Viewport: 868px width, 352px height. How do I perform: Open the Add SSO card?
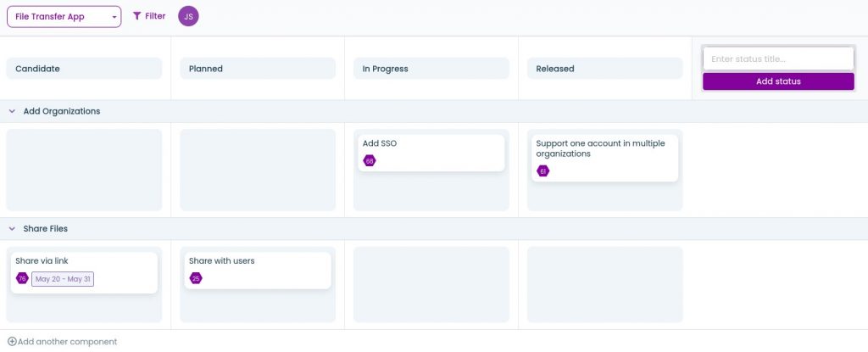tap(431, 144)
